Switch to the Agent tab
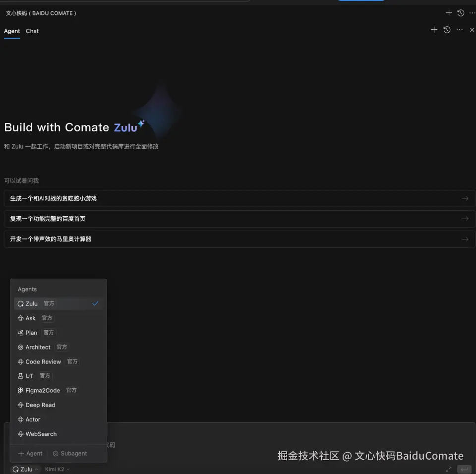 pos(12,31)
